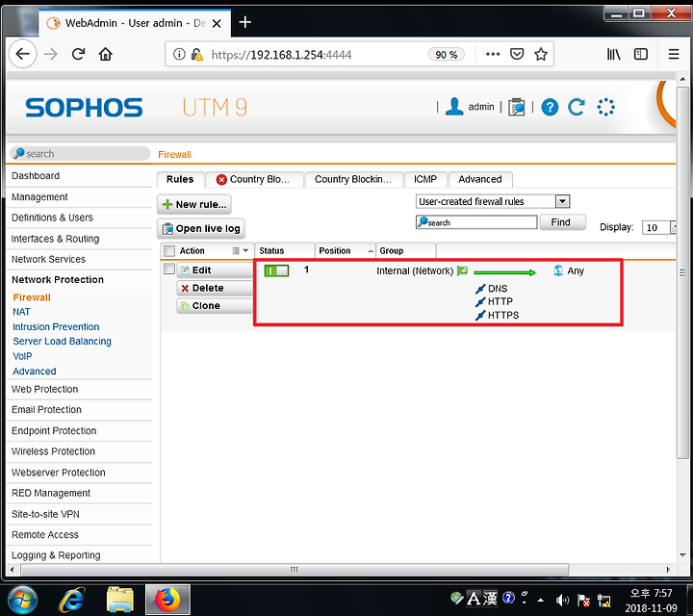Viewport: 693px width, 616px height.
Task: Open the Country Blo... tab with red icon
Action: coord(254,179)
